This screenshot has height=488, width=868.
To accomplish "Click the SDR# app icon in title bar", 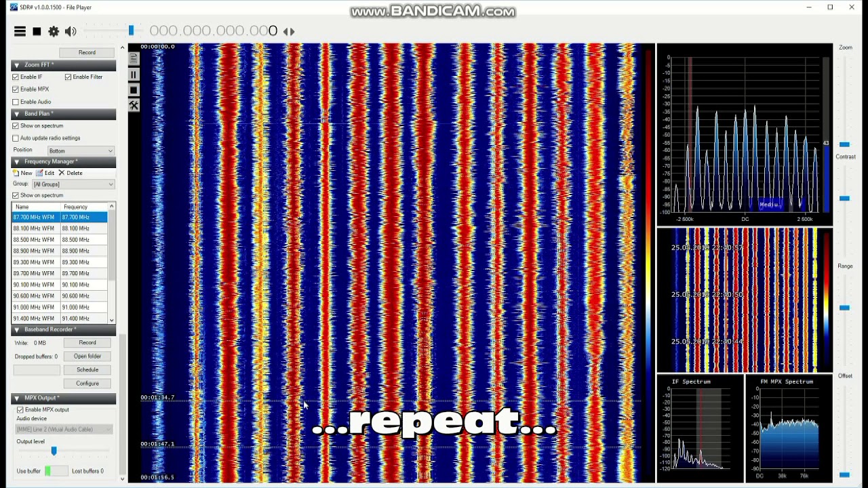I will (x=14, y=7).
